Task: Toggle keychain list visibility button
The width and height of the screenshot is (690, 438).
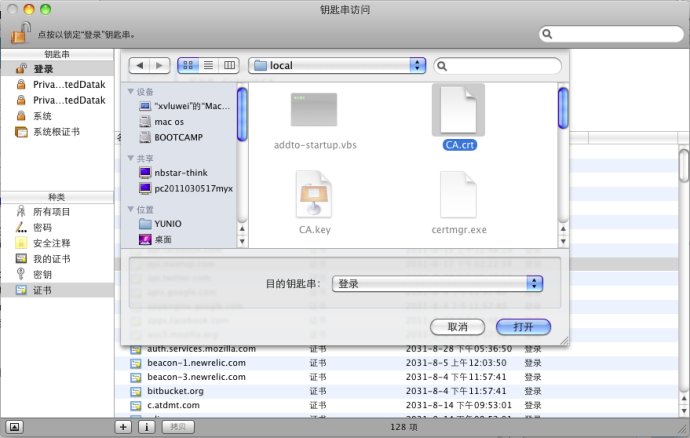Action: pos(15,427)
